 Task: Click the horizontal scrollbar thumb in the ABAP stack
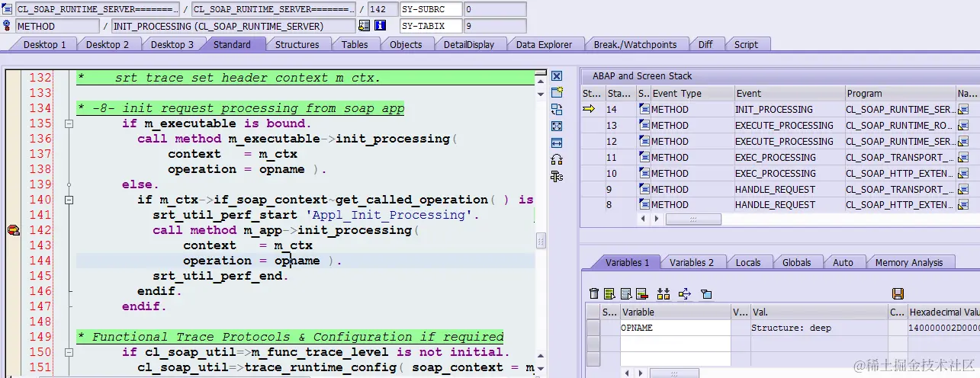coord(693,219)
